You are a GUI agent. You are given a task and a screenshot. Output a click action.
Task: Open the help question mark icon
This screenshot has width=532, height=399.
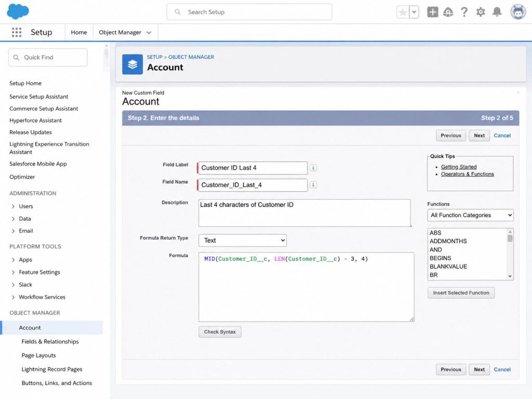coord(464,12)
